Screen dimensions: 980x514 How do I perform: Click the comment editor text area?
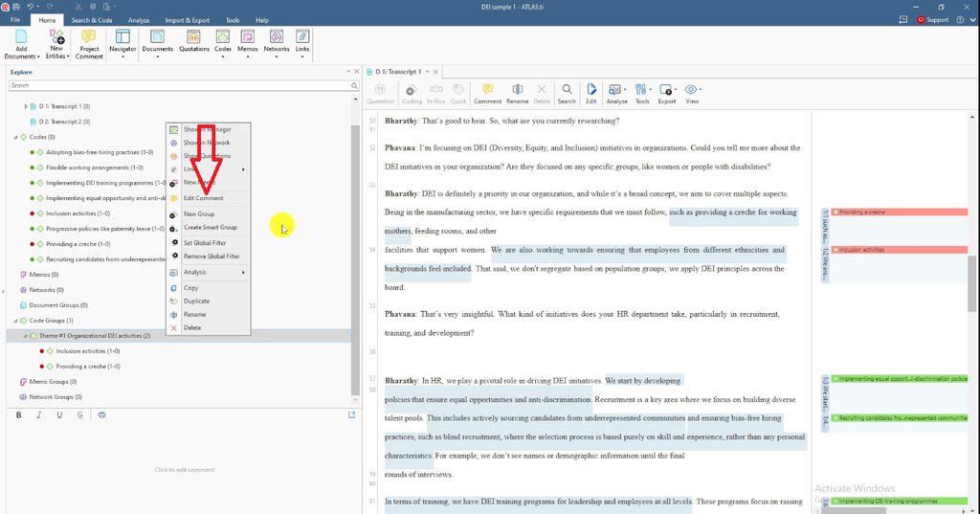185,469
